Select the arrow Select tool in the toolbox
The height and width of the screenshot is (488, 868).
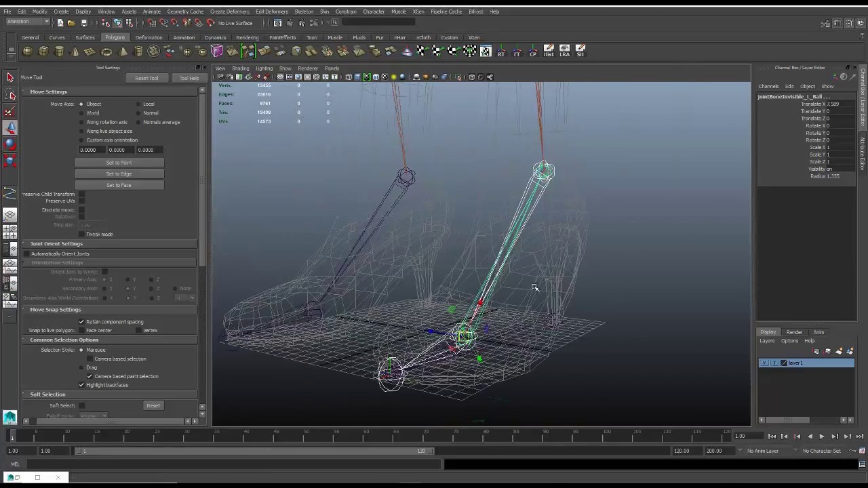[x=9, y=77]
